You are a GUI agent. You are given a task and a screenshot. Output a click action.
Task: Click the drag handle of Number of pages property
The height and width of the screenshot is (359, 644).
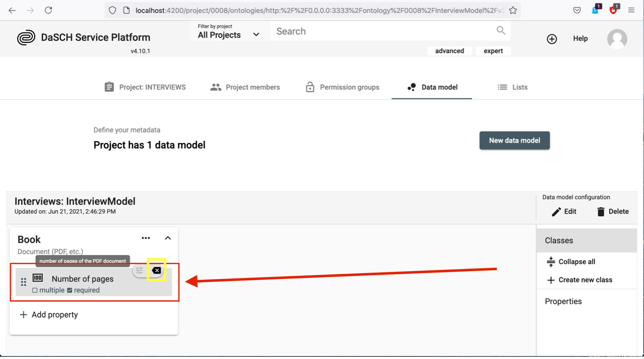(23, 282)
